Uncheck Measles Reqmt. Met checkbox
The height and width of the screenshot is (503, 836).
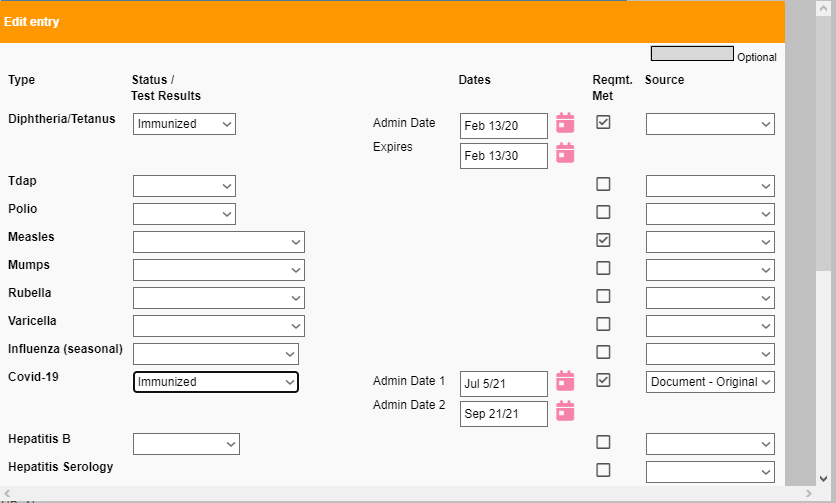coord(603,240)
